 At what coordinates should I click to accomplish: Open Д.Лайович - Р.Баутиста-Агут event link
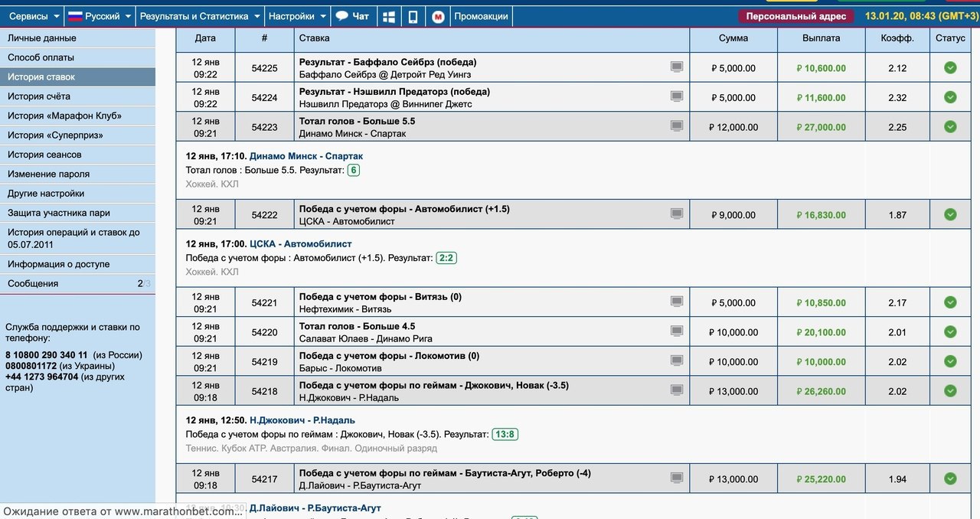(x=315, y=508)
